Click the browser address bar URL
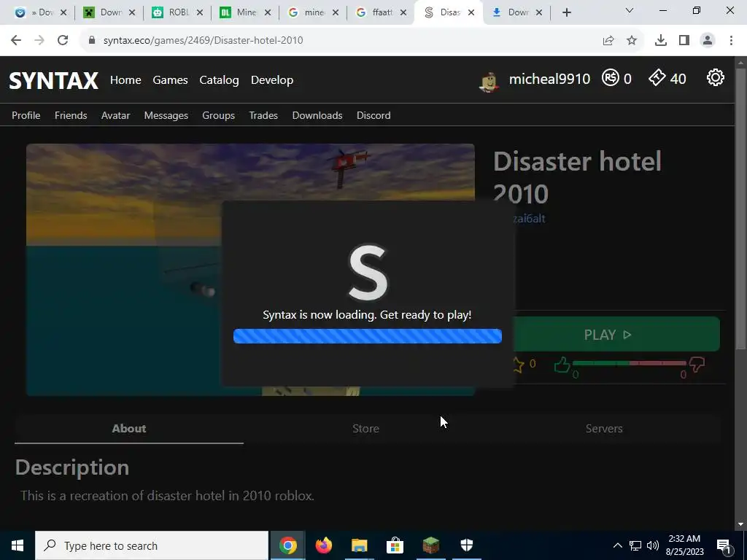 (203, 41)
